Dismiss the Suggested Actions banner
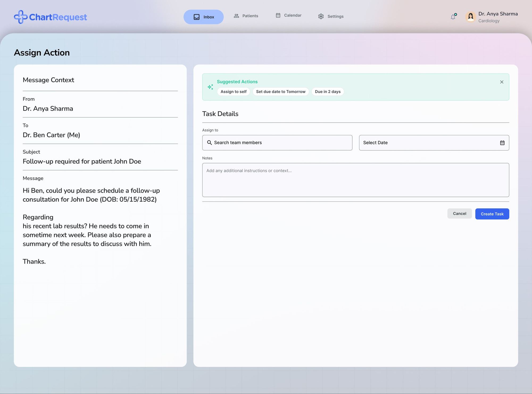Image resolution: width=532 pixels, height=394 pixels. pos(502,82)
